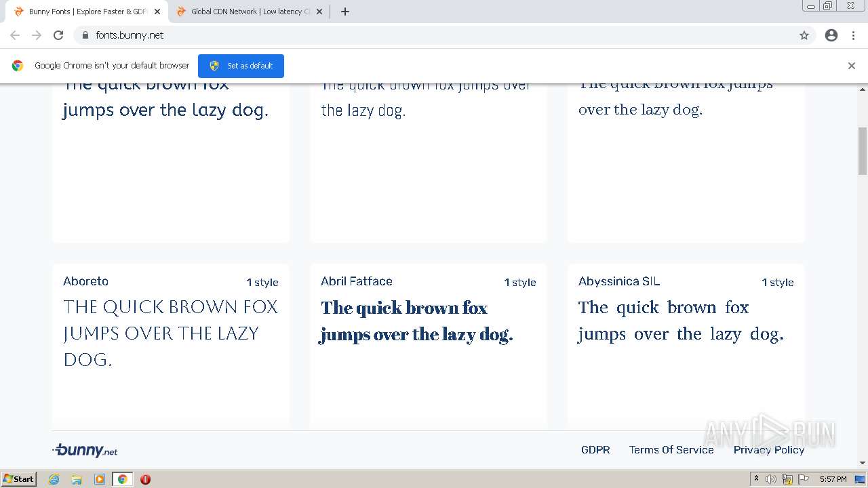Click the volume speaker tray icon
Screen dimensions: 868x488
[771, 479]
